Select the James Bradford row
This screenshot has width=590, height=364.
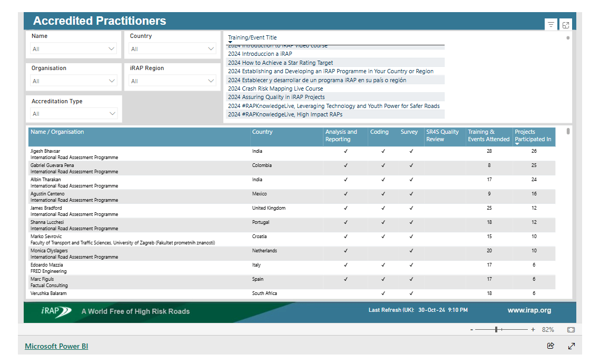pos(292,211)
